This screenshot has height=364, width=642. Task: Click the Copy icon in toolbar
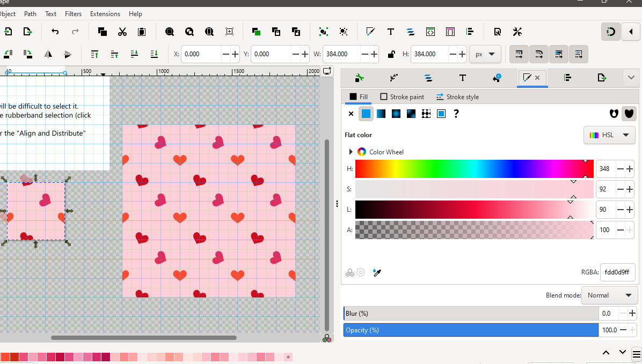pyautogui.click(x=103, y=32)
